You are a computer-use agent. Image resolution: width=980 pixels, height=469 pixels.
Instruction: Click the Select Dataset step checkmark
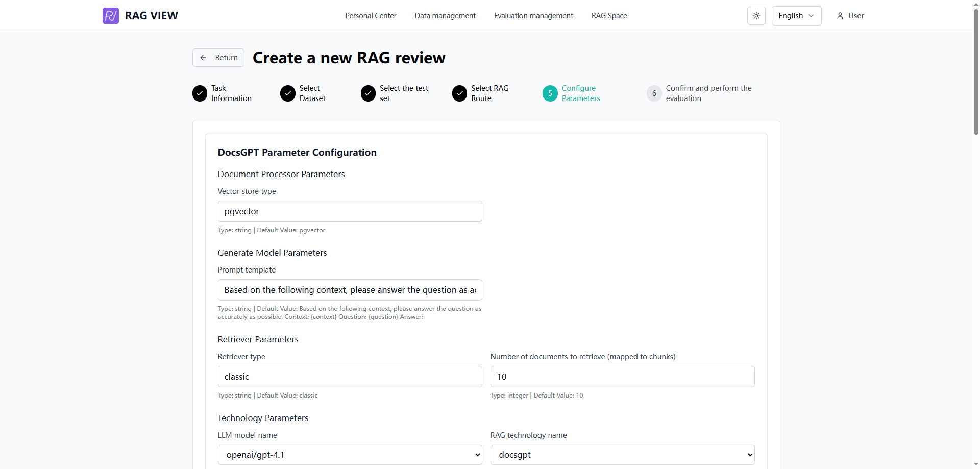[x=288, y=93]
